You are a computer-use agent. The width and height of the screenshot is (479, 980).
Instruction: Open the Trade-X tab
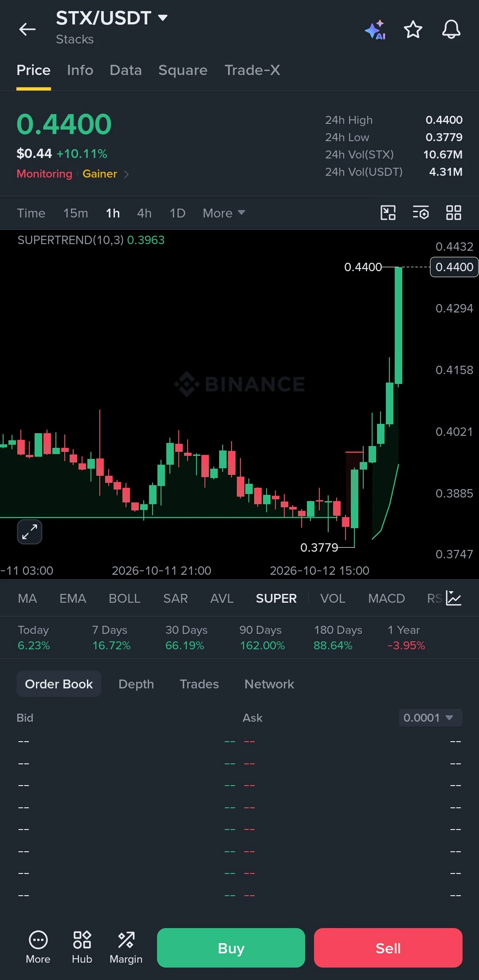(x=252, y=70)
